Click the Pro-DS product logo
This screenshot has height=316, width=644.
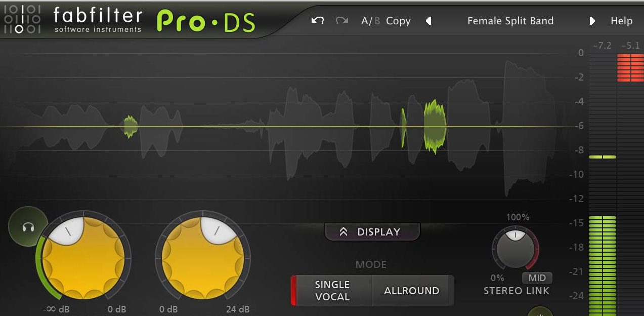point(206,21)
